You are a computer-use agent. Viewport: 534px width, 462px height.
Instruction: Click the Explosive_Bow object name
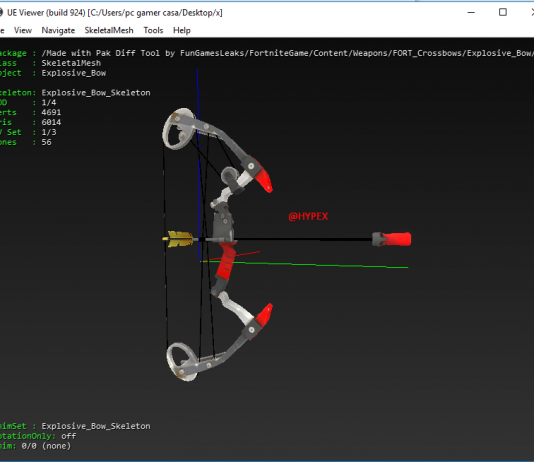74,73
